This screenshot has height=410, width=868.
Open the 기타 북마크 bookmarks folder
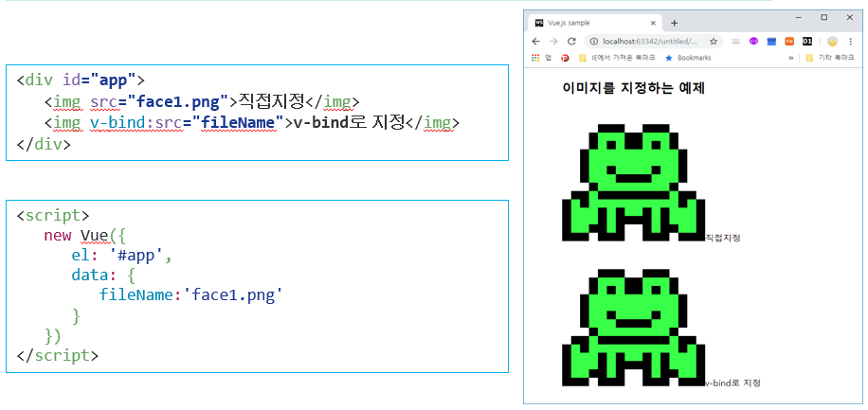pyautogui.click(x=830, y=58)
